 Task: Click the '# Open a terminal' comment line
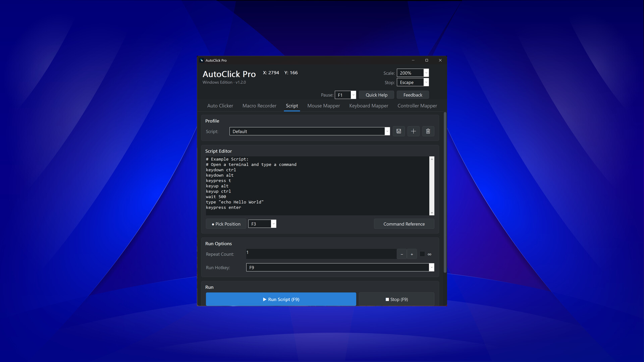pyautogui.click(x=251, y=165)
